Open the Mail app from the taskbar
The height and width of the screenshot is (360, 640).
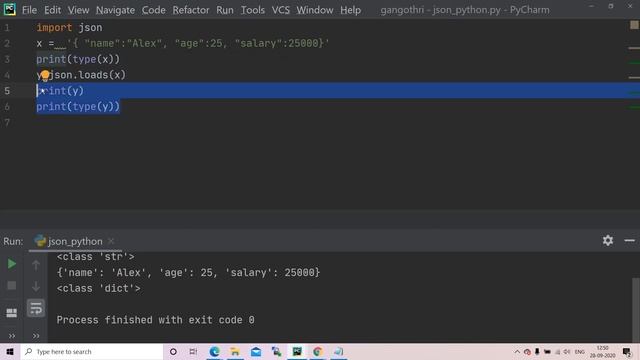(256, 351)
